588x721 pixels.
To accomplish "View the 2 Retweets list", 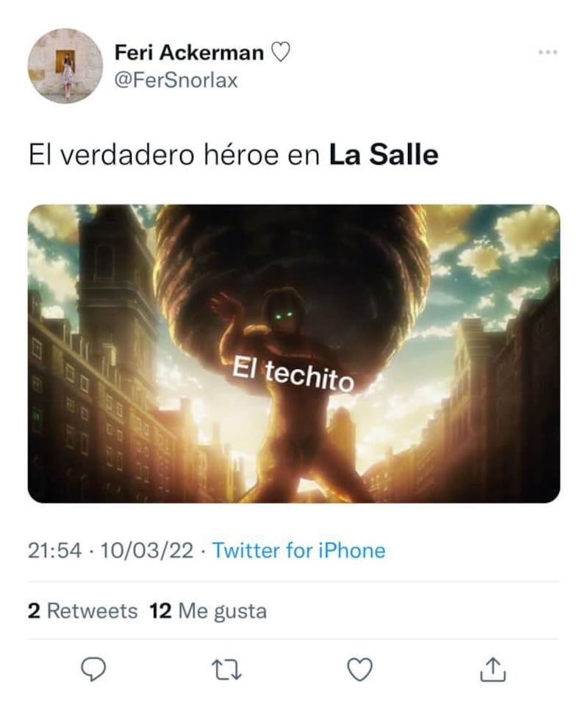I will pyautogui.click(x=83, y=611).
